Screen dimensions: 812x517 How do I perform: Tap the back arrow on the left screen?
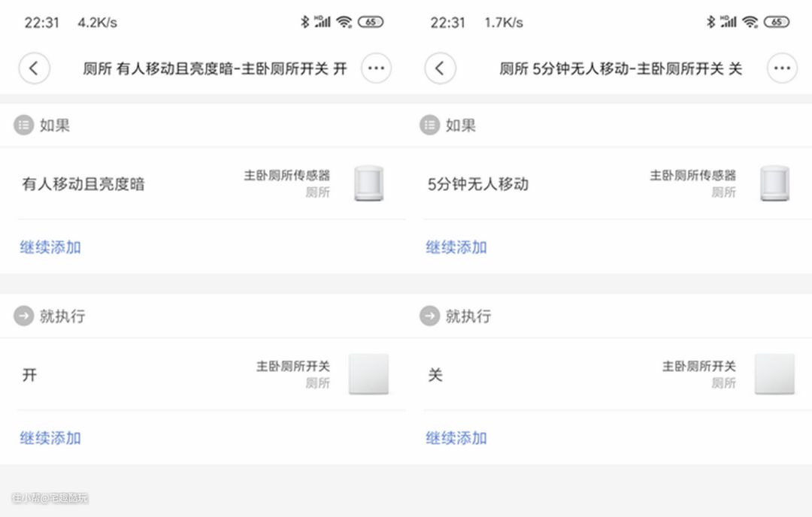point(34,68)
